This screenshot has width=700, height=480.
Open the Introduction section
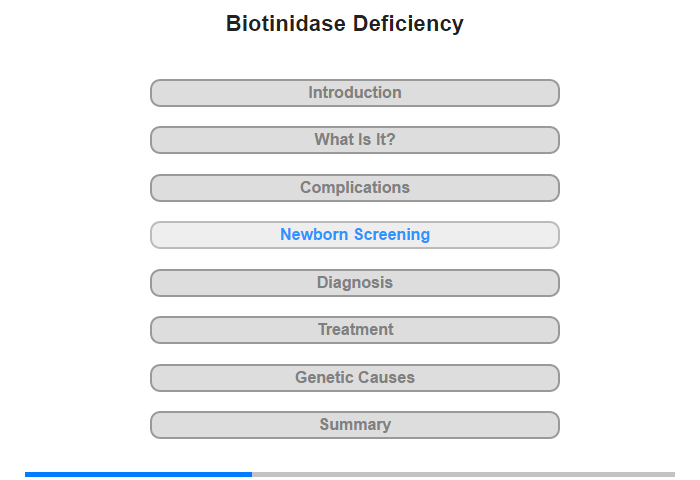355,93
